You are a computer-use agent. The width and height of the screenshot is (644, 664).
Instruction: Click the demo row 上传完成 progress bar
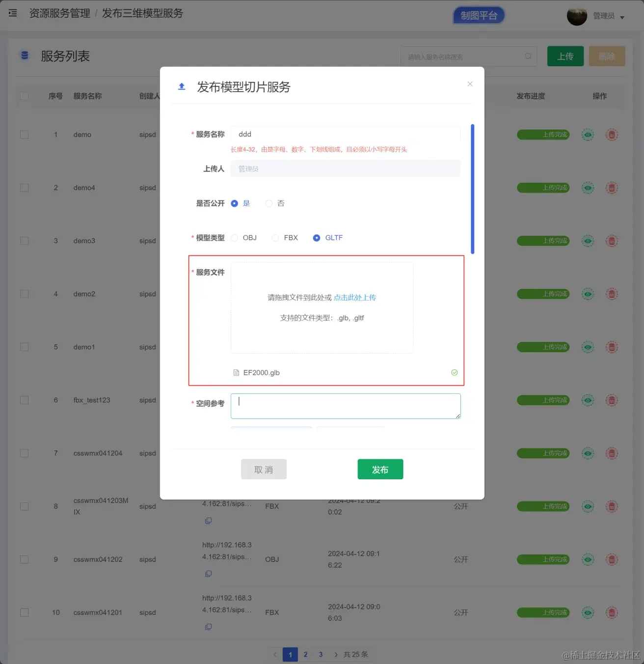543,135
